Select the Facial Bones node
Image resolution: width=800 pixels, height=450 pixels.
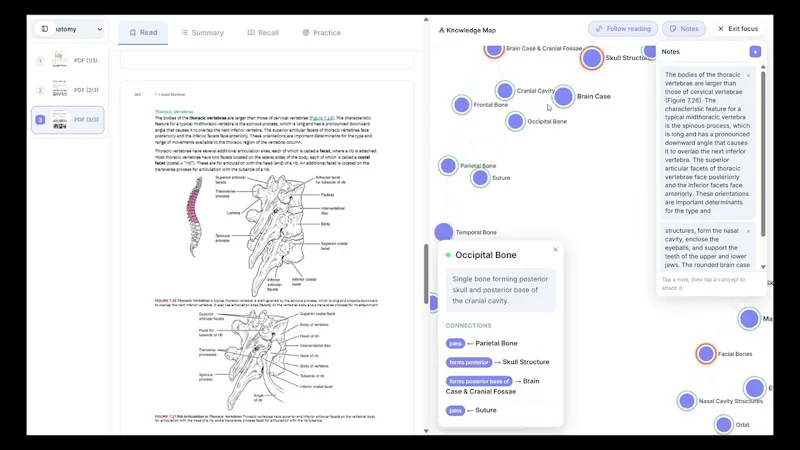pyautogui.click(x=706, y=354)
